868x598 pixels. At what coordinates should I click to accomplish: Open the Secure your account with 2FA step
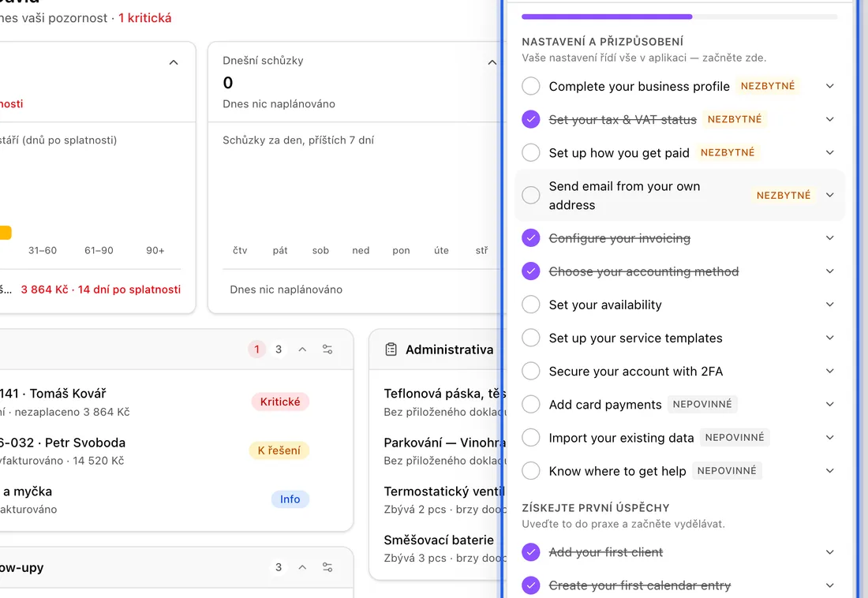635,372
